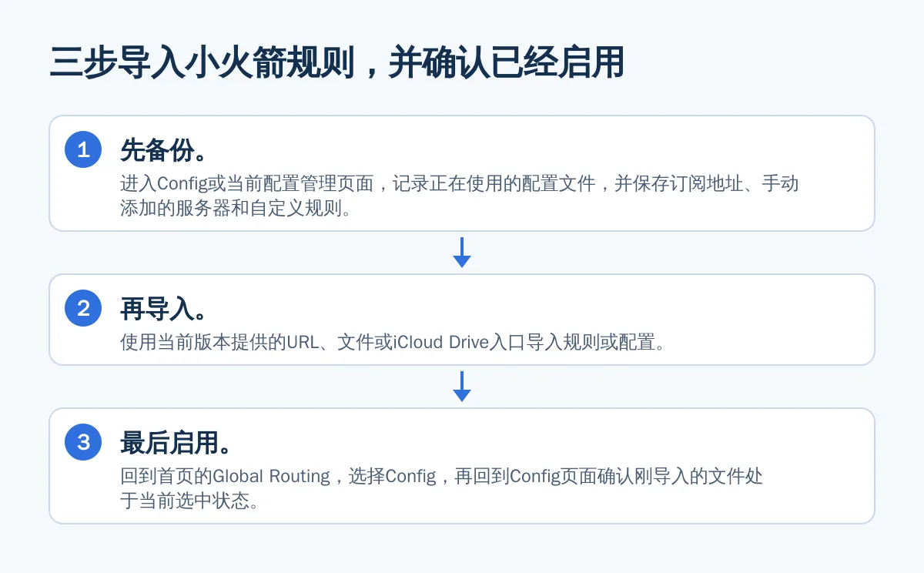This screenshot has height=573, width=924.
Task: Click the arrow between steps 1 and 2
Action: [462, 253]
